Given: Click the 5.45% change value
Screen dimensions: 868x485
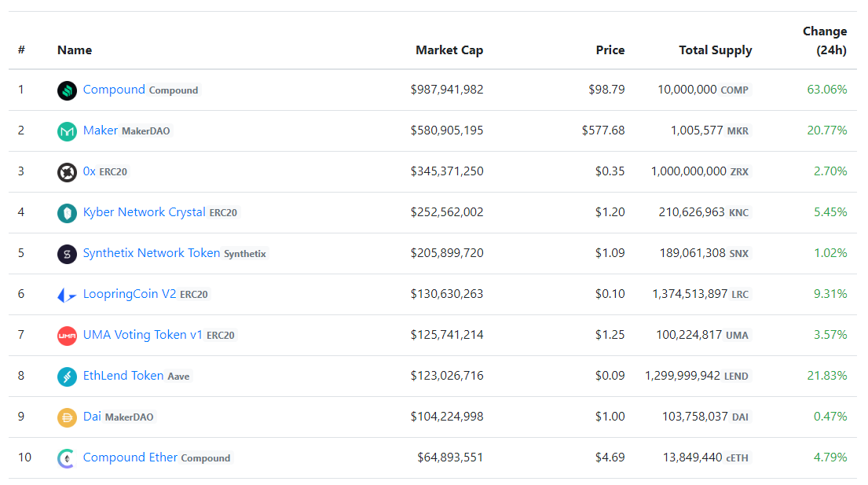Looking at the screenshot, I should (830, 212).
